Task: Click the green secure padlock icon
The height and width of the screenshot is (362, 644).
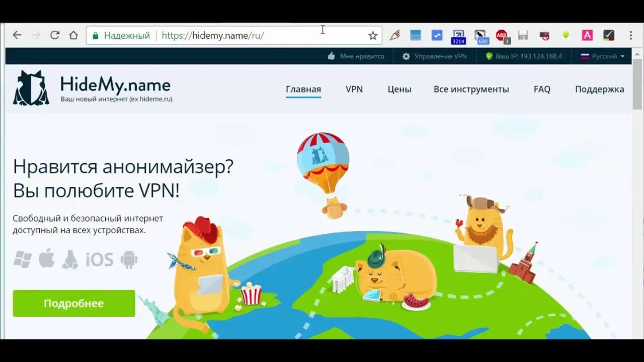Action: pos(96,36)
